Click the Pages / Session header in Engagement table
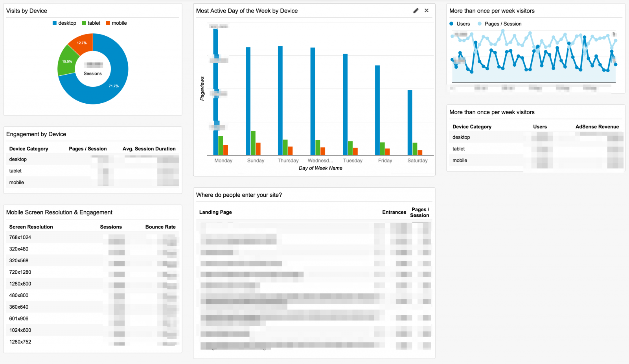This screenshot has height=364, width=629. tap(88, 149)
